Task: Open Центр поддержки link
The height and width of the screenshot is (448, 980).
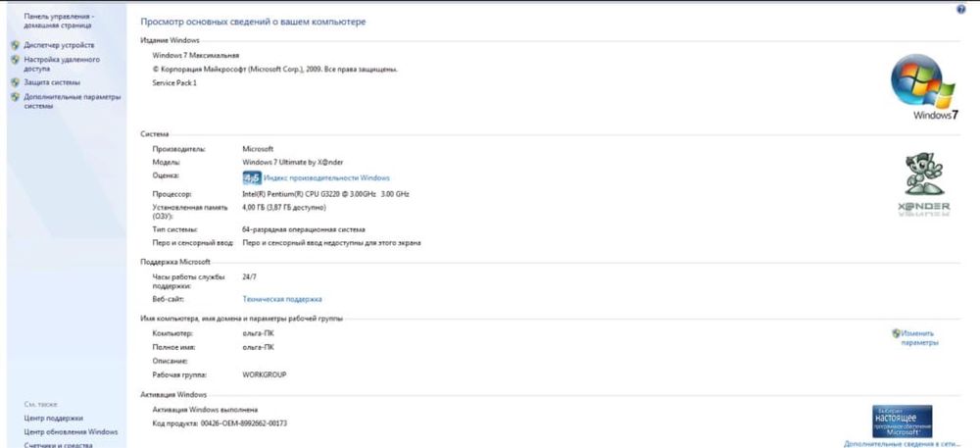Action: coord(53,418)
